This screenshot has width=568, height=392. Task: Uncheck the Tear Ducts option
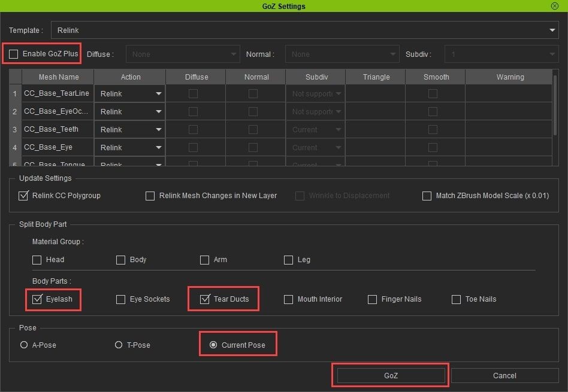pyautogui.click(x=205, y=299)
